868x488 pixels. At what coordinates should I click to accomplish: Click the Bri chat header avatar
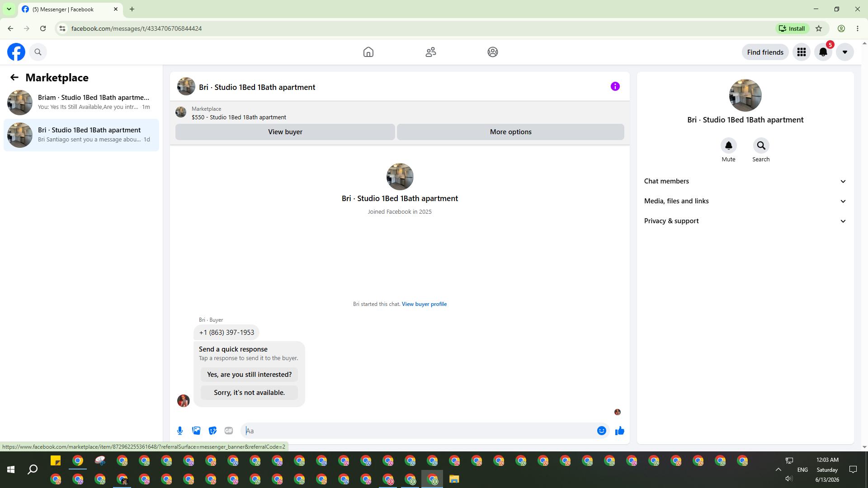[186, 86]
